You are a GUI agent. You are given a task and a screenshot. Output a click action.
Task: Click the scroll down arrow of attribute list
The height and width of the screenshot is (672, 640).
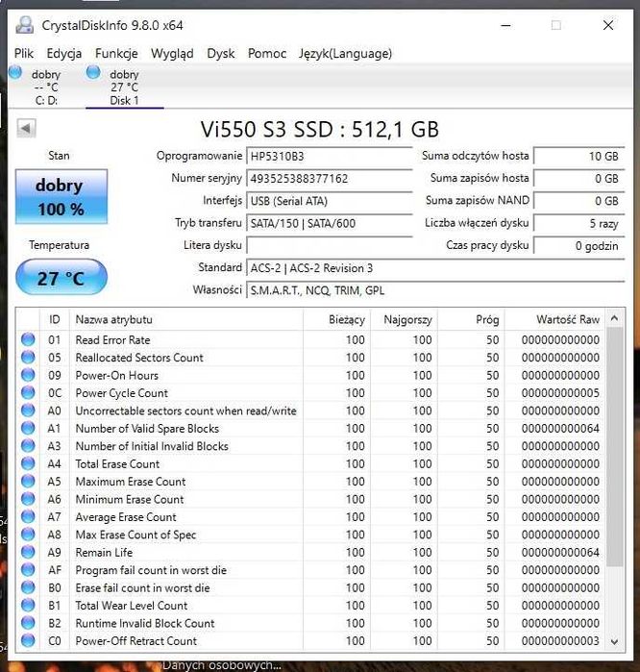coord(614,641)
